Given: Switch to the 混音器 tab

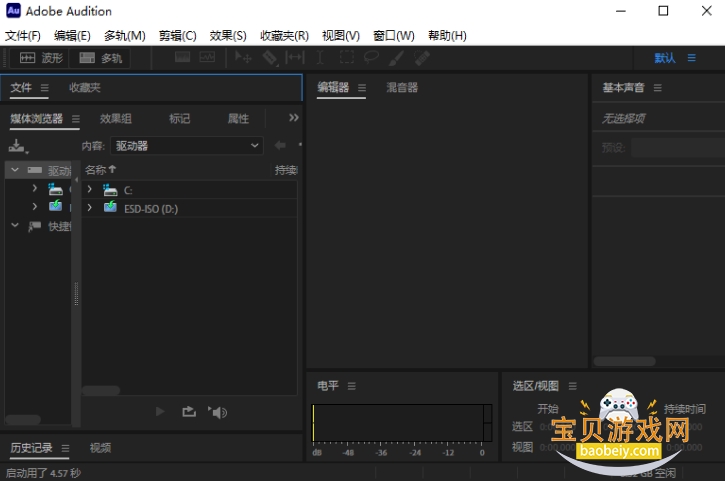Looking at the screenshot, I should coord(402,87).
